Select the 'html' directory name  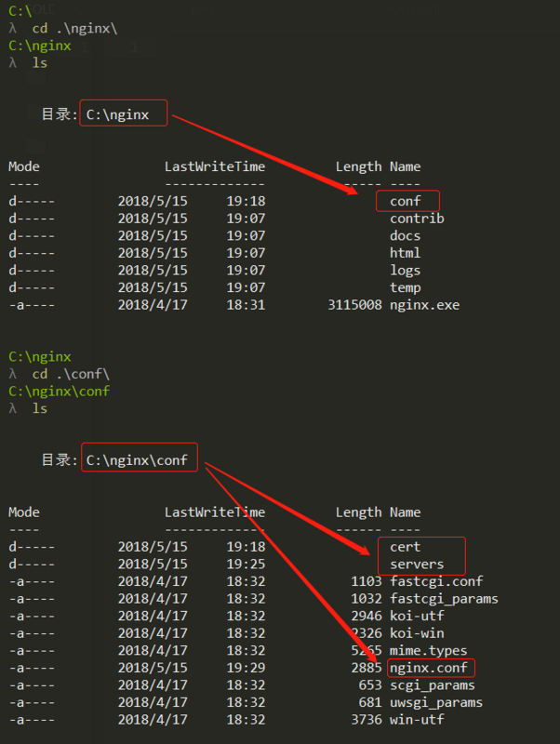coord(406,253)
